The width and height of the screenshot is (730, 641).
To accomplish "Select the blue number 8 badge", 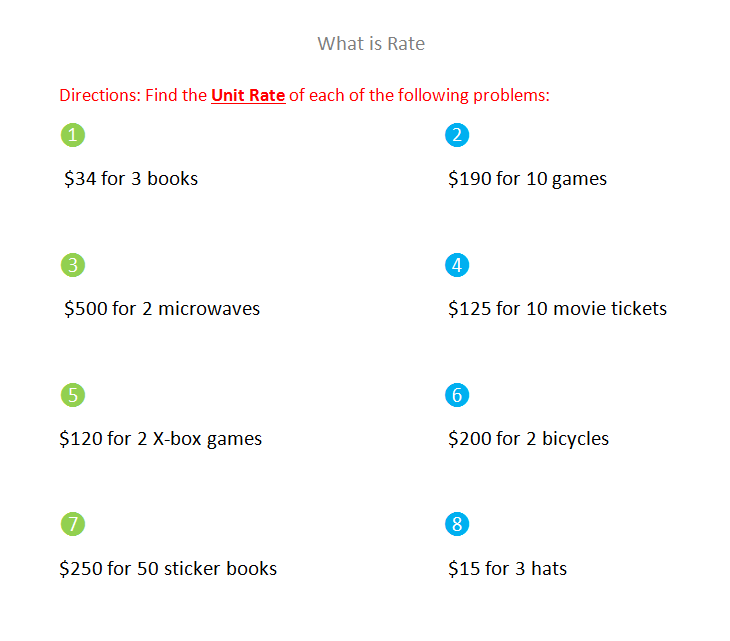I will click(457, 524).
